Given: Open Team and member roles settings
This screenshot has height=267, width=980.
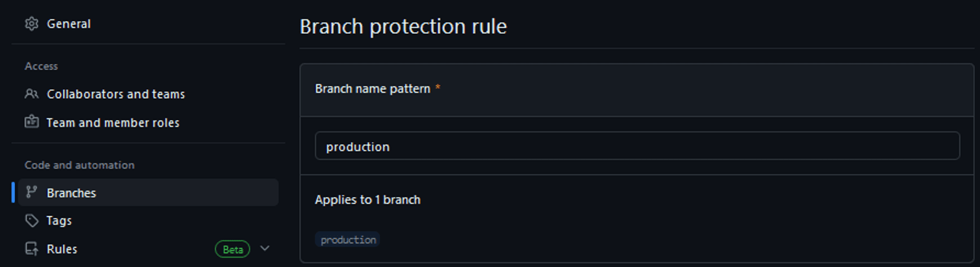Looking at the screenshot, I should 113,122.
